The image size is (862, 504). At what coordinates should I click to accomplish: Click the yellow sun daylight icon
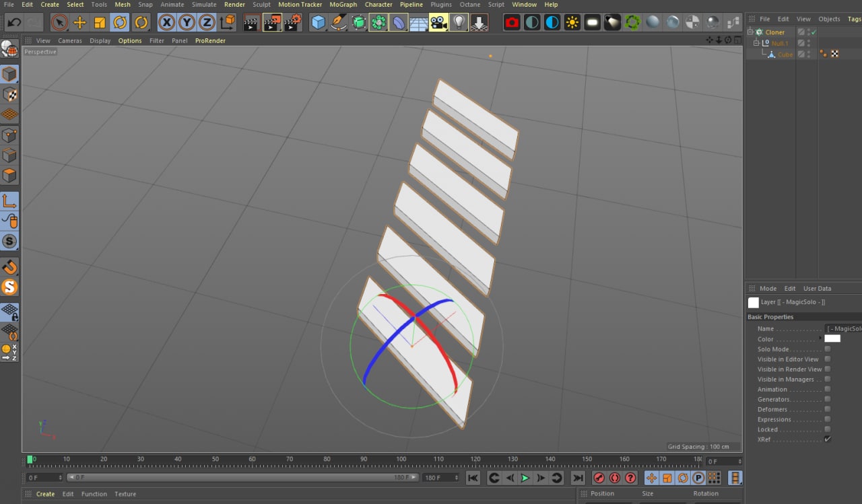[572, 22]
